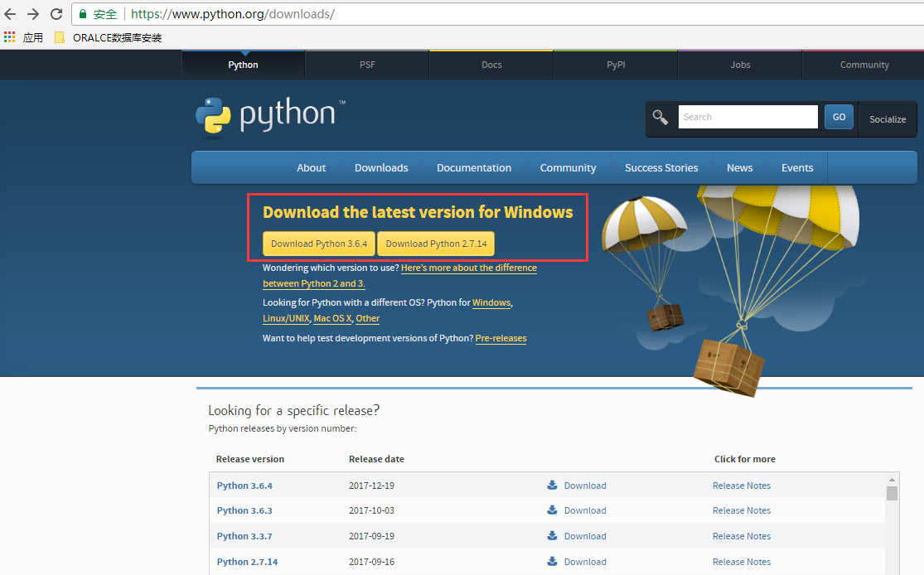Open the Documentation menu

474,168
